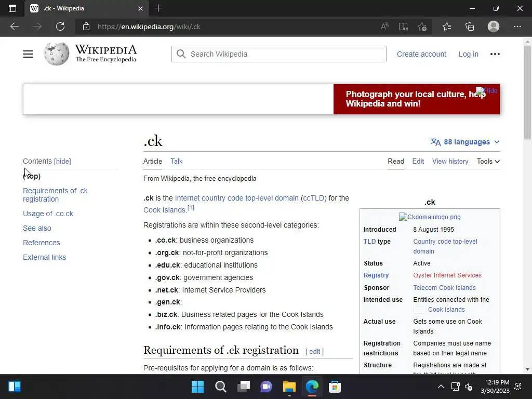The width and height of the screenshot is (532, 399).
Task: Open Widgets panel on taskbar
Action: (x=15, y=387)
